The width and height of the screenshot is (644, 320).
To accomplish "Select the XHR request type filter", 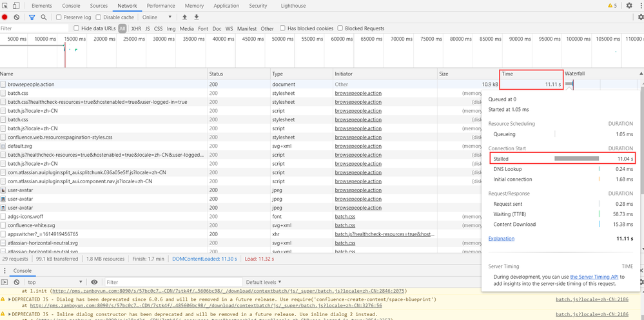I will [136, 28].
